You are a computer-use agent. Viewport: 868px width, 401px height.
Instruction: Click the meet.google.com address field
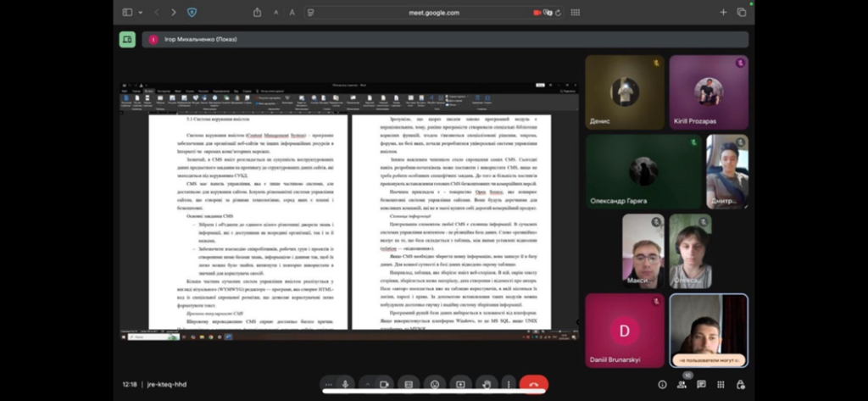tap(433, 12)
